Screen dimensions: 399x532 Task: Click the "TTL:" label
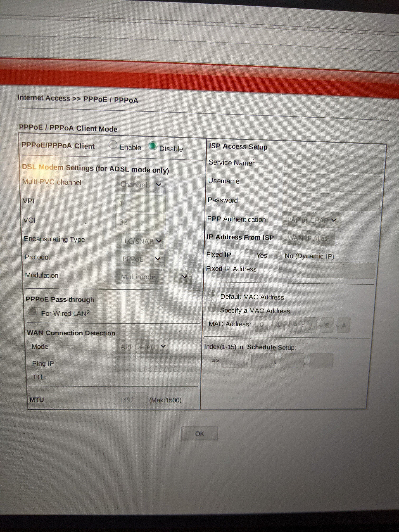tap(39, 377)
